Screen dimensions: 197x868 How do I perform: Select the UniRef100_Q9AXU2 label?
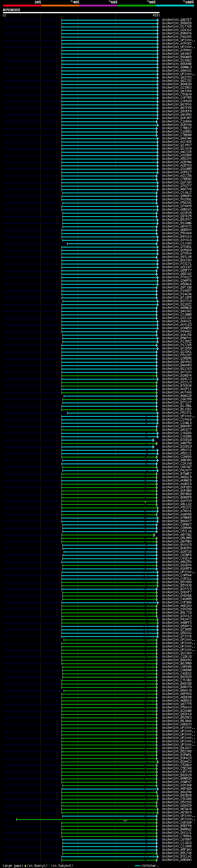176,71
